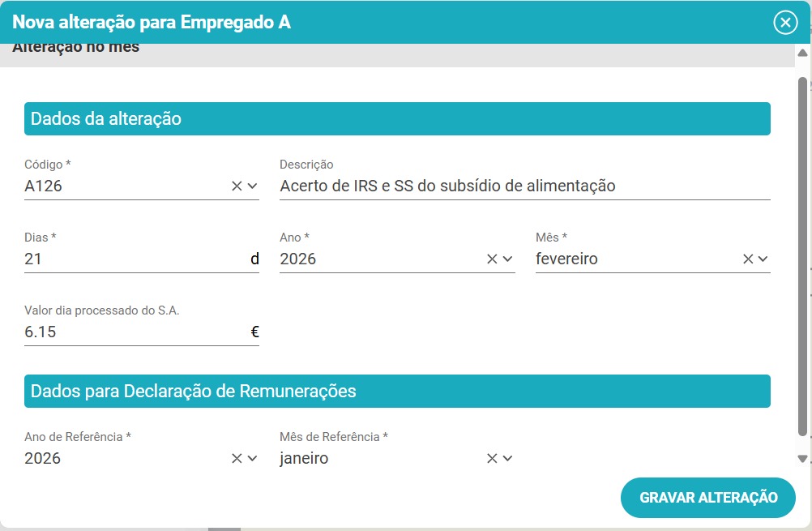The height and width of the screenshot is (531, 812).
Task: Close the Nova alteração dialog
Action: (785, 23)
